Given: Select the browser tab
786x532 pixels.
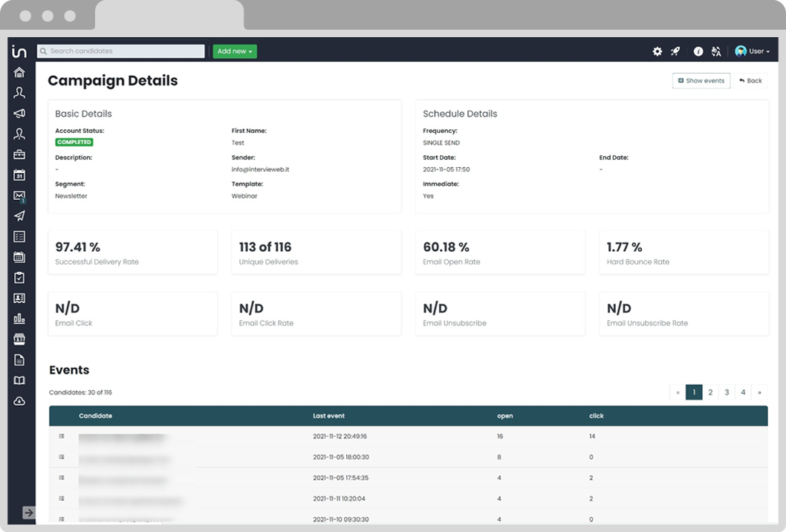Looking at the screenshot, I should click(169, 15).
